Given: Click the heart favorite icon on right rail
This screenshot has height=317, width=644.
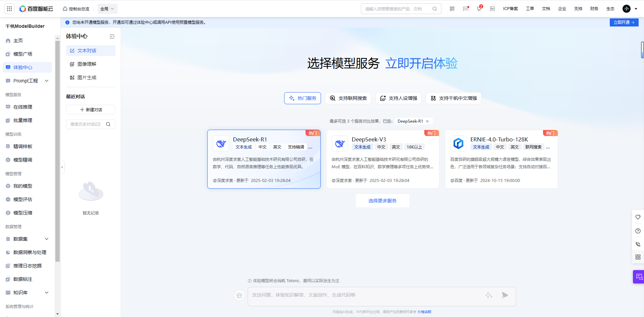Looking at the screenshot, I should tap(638, 217).
